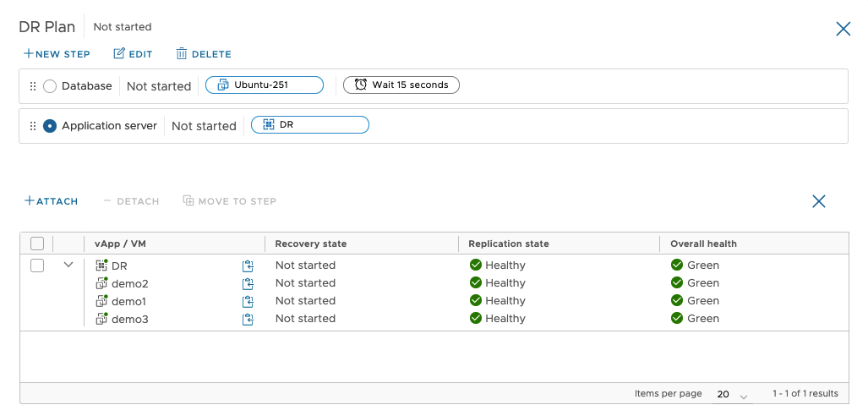Click the Ubuntu-251 step tag
The width and height of the screenshot is (868, 416).
point(265,85)
